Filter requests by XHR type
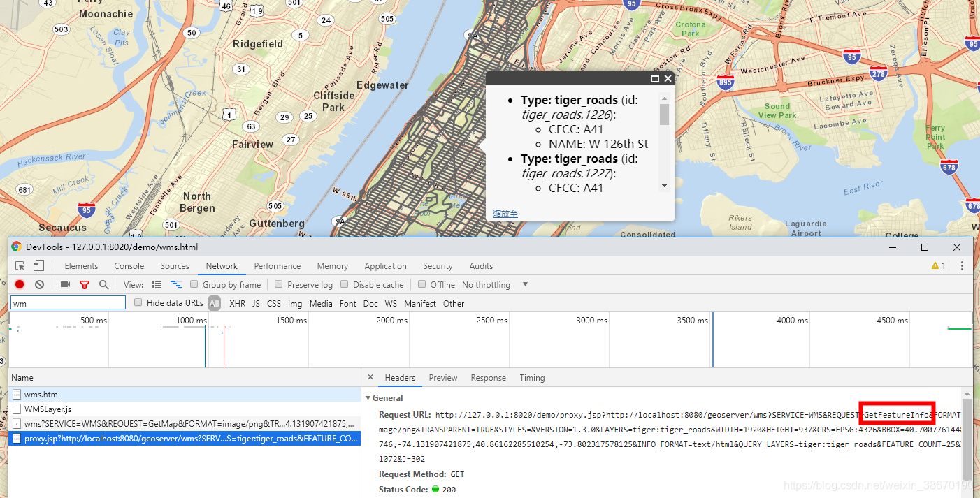 pyautogui.click(x=238, y=304)
